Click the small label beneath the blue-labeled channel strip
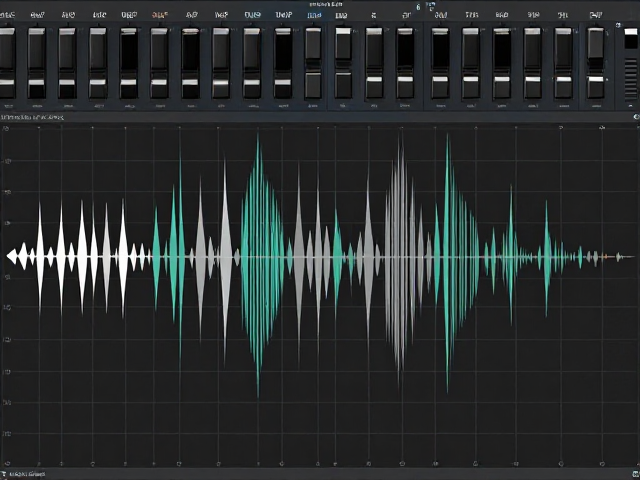Image resolution: width=640 pixels, height=480 pixels. tap(313, 106)
